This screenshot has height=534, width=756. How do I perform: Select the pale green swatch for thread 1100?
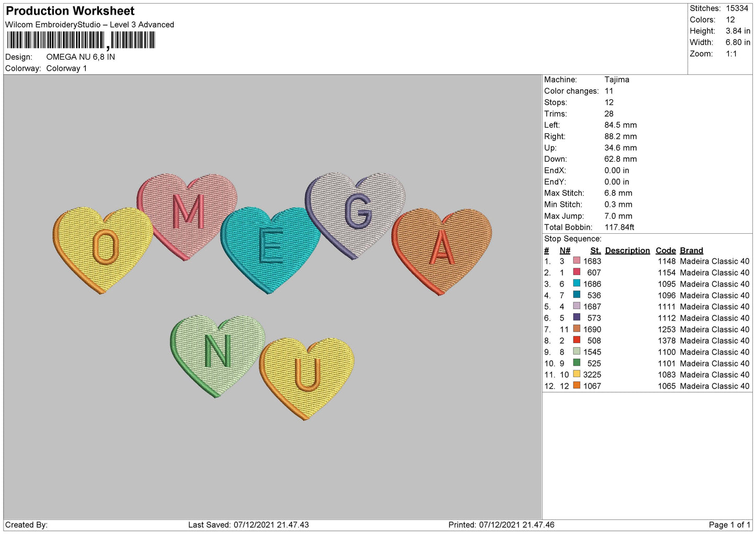coord(577,351)
